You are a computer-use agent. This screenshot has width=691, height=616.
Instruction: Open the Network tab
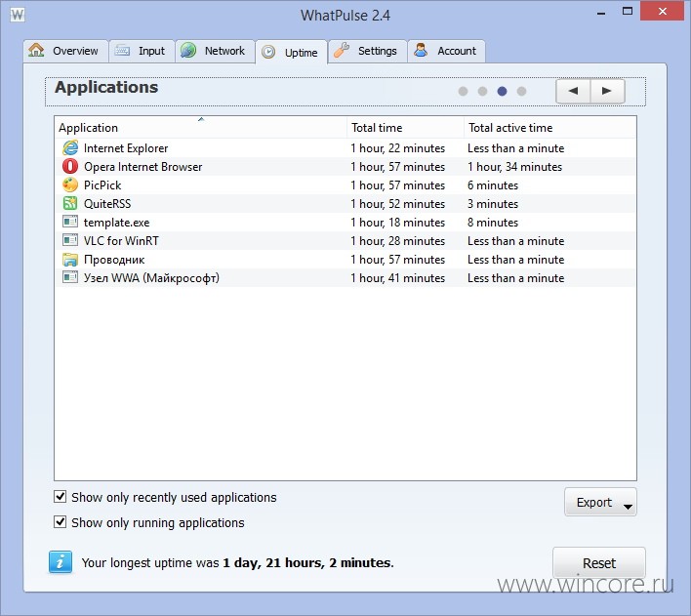pos(215,51)
